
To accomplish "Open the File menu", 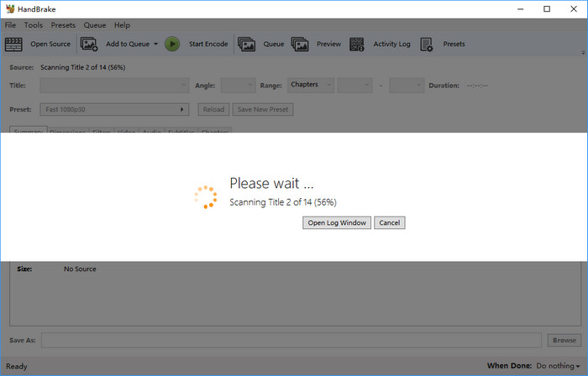I will 10,25.
